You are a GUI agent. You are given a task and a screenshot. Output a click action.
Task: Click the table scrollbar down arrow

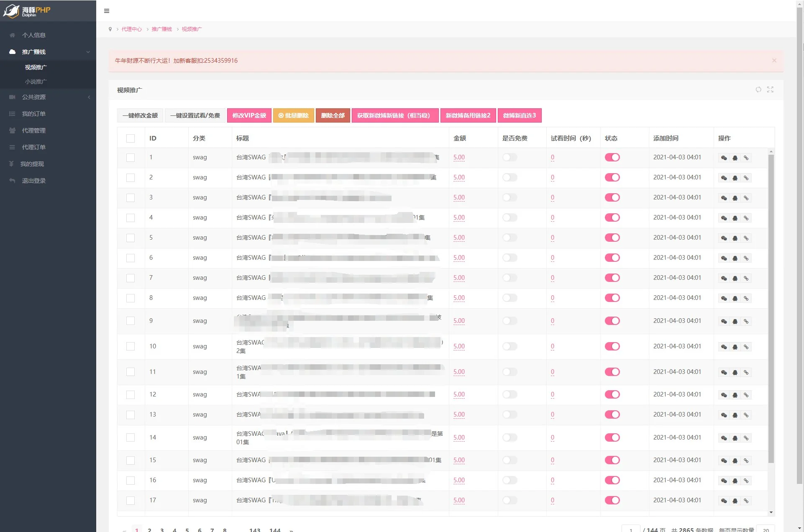tap(771, 512)
